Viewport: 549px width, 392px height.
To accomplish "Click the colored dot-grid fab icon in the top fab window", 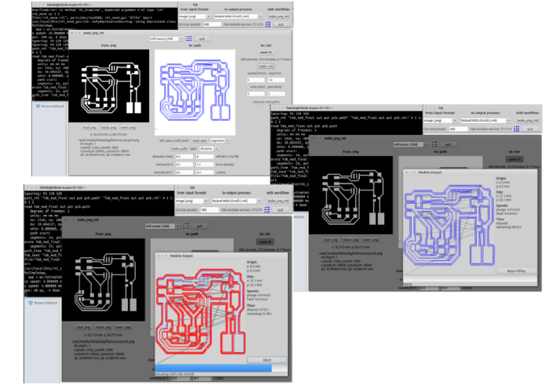I will 268,24.
